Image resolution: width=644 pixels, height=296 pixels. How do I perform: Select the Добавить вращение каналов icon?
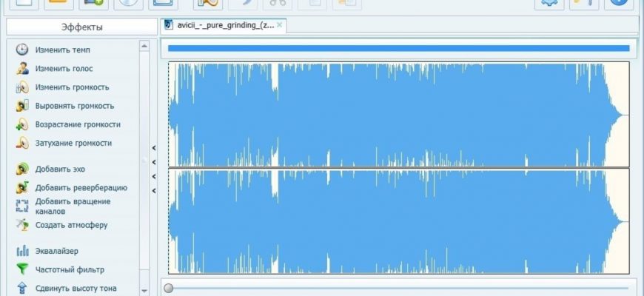click(22, 206)
